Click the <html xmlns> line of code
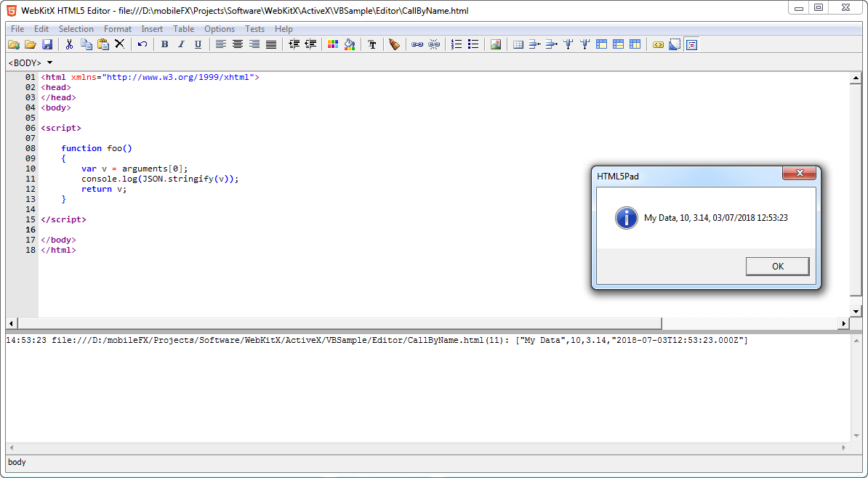Viewport: 868px width, 478px height. tap(150, 77)
